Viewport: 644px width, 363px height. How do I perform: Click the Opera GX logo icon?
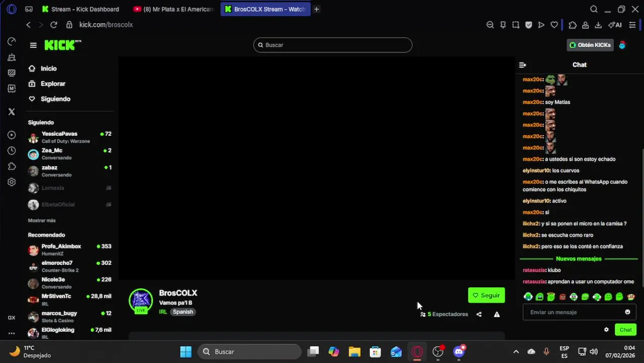click(x=12, y=9)
